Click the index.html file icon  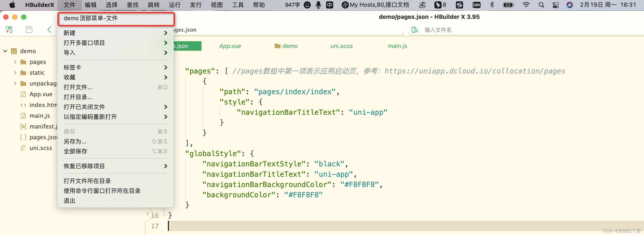pyautogui.click(x=23, y=105)
